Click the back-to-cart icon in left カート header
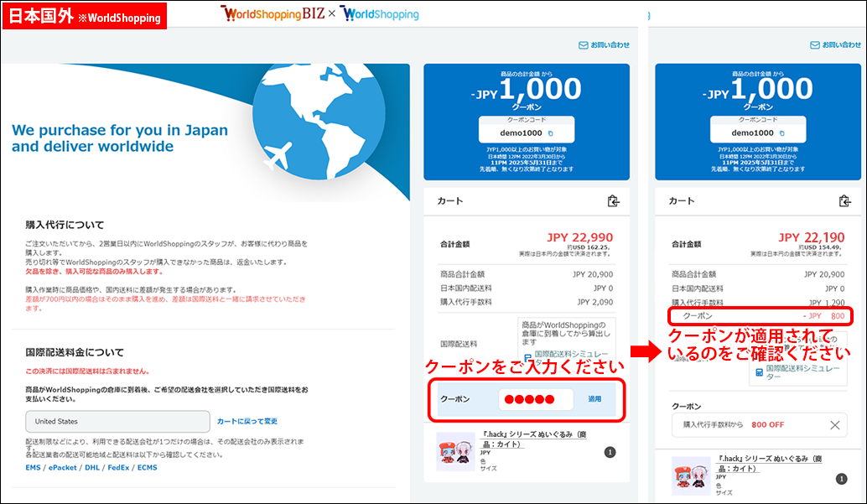Screen dimensions: 867x504 [613, 201]
